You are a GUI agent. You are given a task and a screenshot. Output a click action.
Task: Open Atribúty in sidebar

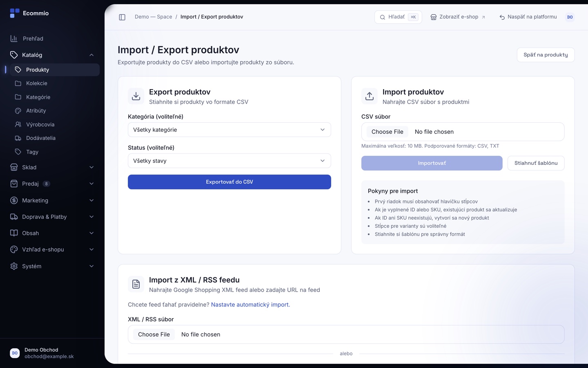[55, 110]
